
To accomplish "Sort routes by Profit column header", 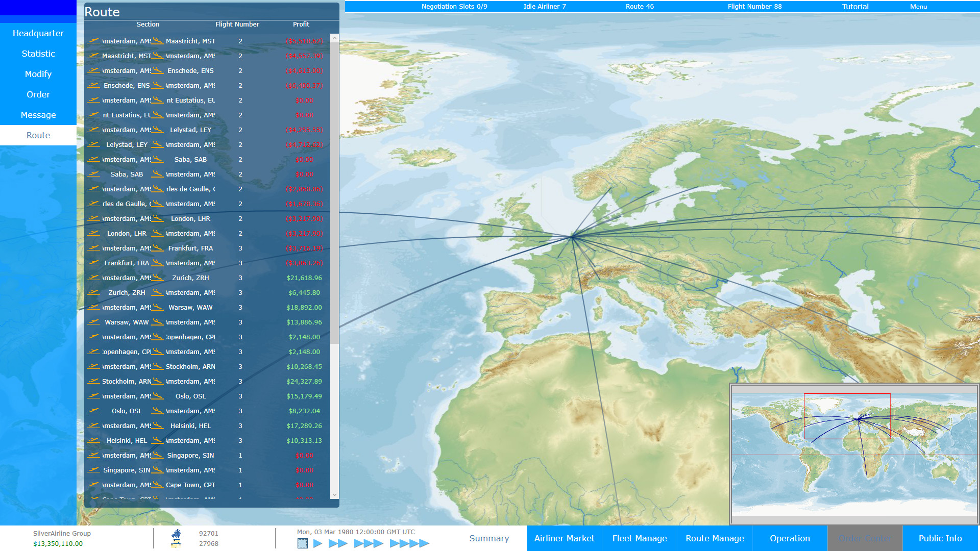I will tap(301, 24).
